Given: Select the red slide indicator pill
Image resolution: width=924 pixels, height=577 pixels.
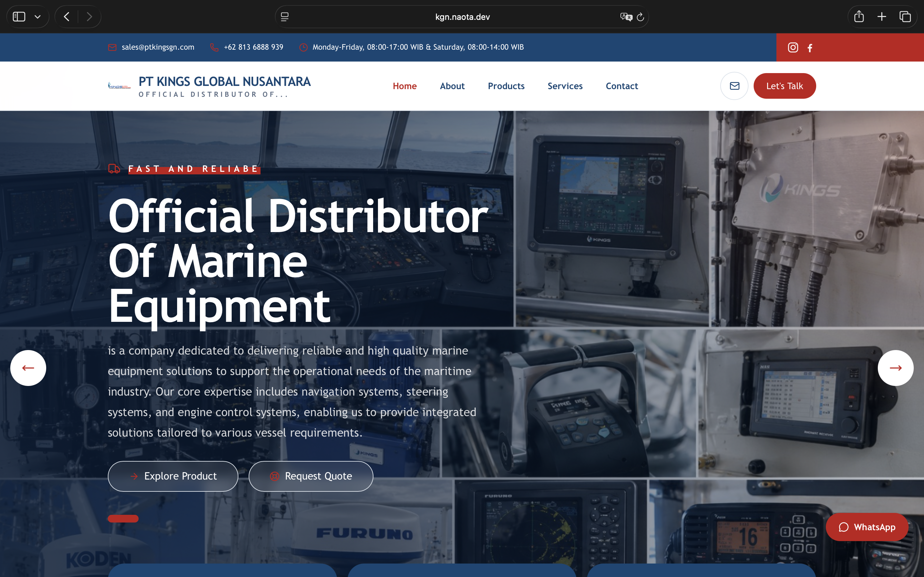Looking at the screenshot, I should pyautogui.click(x=123, y=518).
